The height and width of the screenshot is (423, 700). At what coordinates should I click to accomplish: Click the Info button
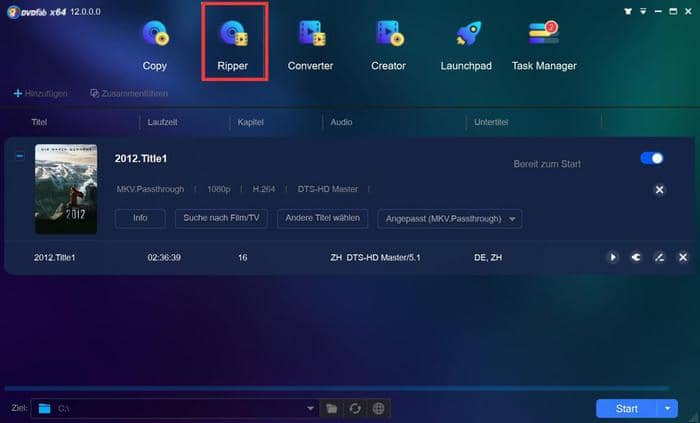[x=140, y=218]
